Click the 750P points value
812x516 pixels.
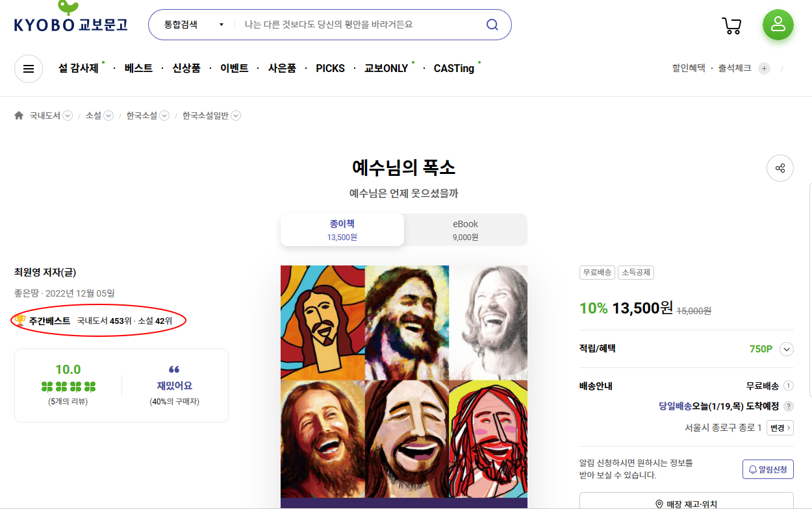pos(761,349)
